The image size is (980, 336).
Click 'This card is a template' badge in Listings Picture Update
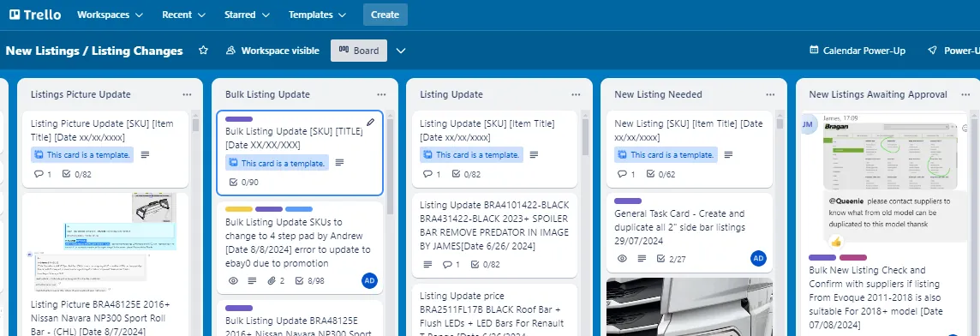click(82, 154)
